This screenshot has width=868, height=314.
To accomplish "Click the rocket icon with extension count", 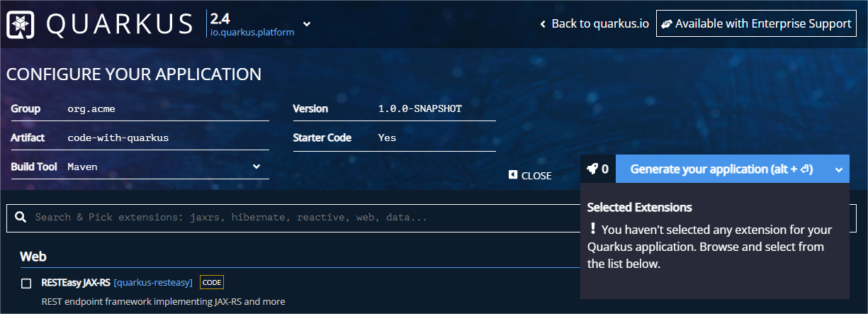I will (x=598, y=169).
